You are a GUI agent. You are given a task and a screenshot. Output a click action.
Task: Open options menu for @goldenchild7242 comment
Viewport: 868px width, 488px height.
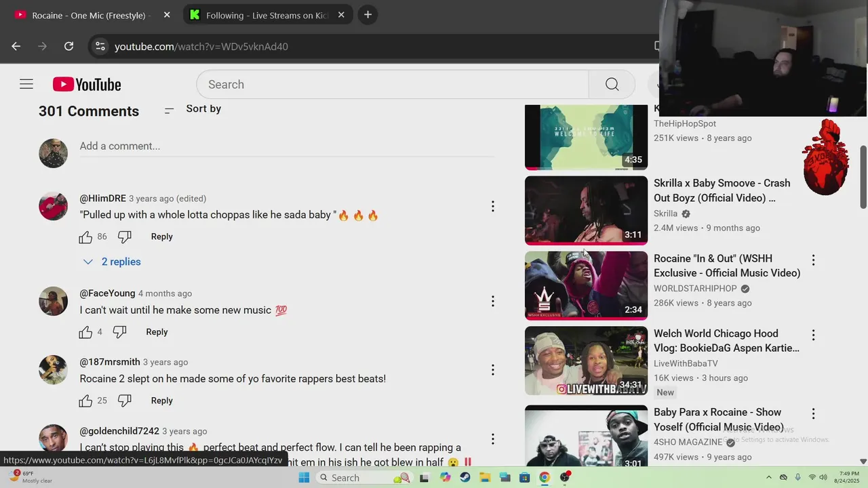pos(493,439)
